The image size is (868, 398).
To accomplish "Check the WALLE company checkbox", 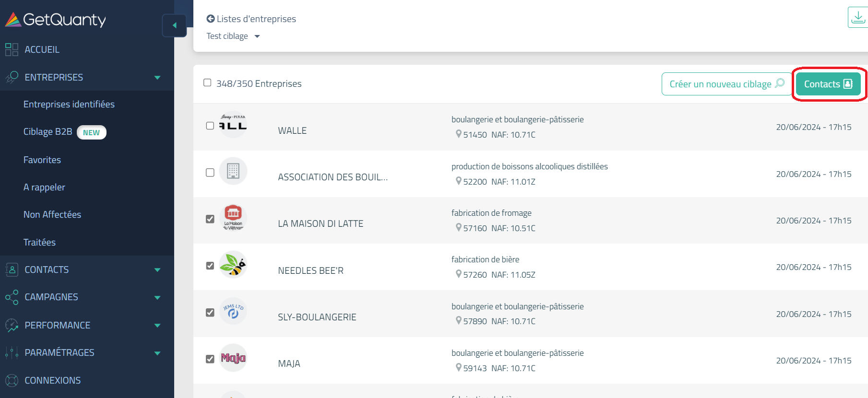I will [x=210, y=126].
